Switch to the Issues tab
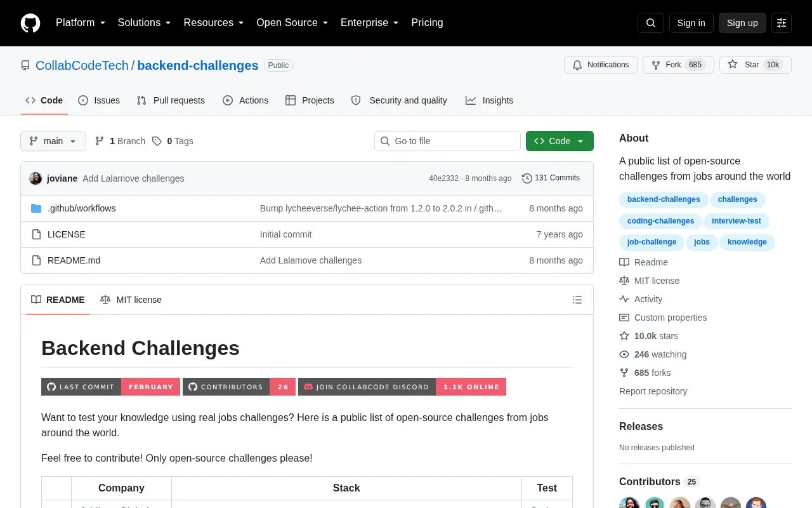The width and height of the screenshot is (812, 508). (99, 100)
